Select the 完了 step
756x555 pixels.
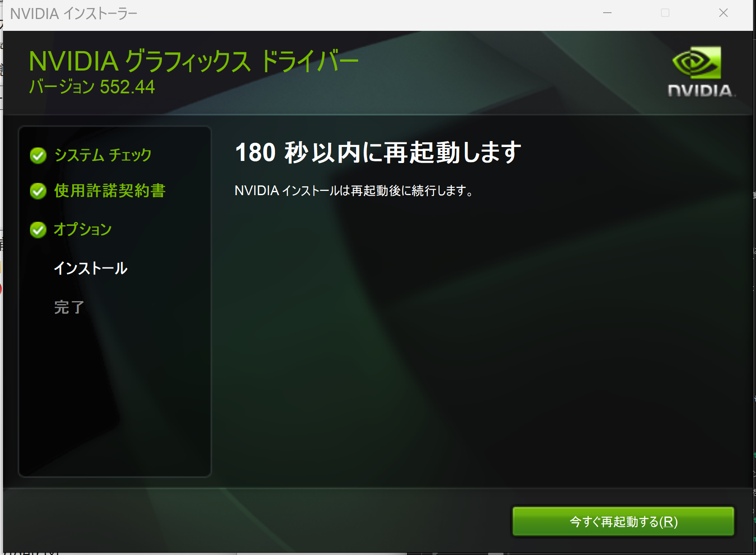pyautogui.click(x=69, y=307)
